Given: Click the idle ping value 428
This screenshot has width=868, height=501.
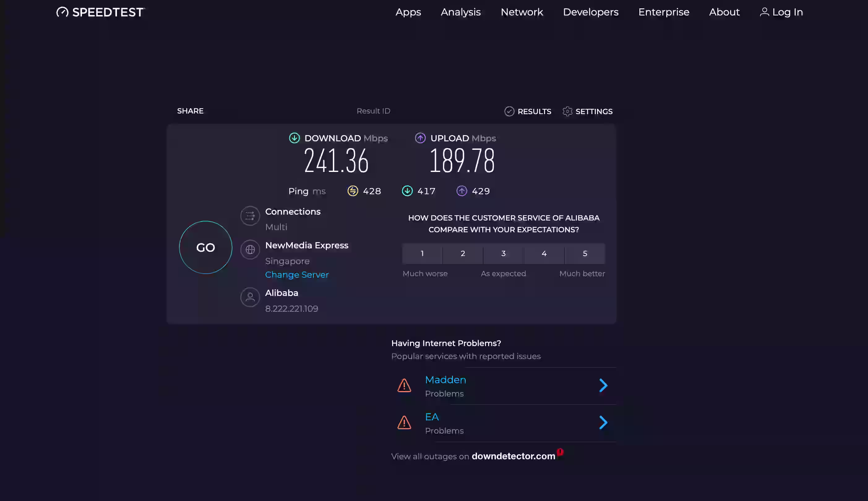Looking at the screenshot, I should 372,191.
